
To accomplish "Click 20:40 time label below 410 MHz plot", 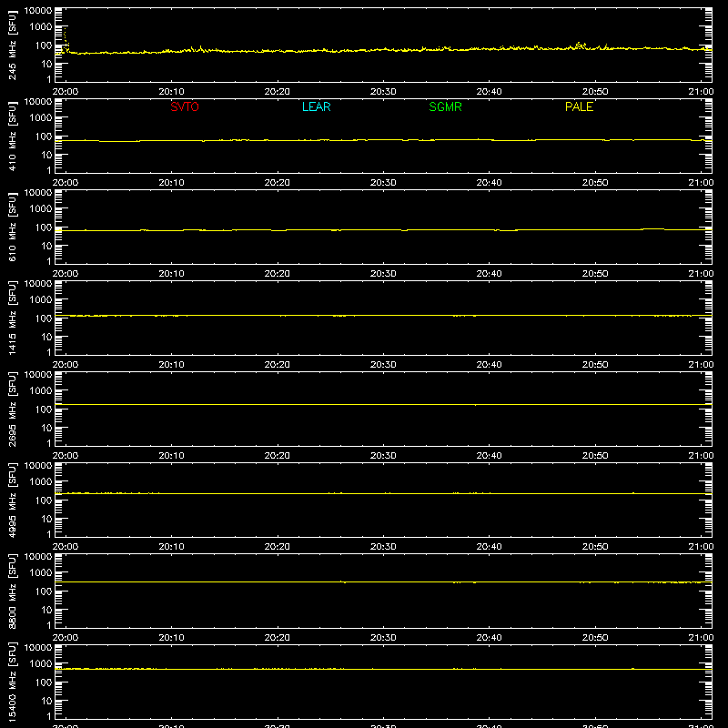I will pyautogui.click(x=489, y=183).
